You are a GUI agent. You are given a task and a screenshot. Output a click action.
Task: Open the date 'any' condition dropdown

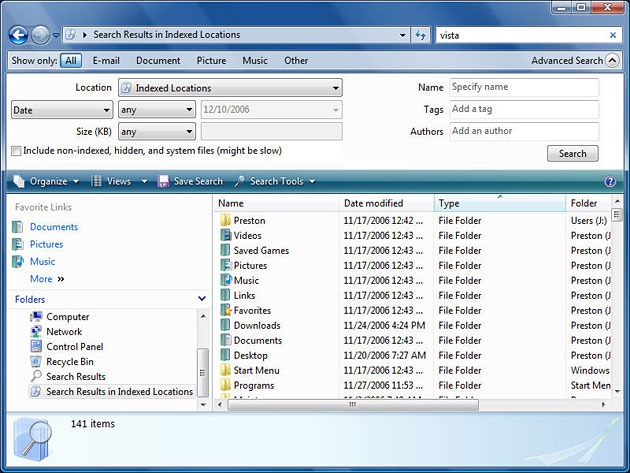click(x=157, y=109)
